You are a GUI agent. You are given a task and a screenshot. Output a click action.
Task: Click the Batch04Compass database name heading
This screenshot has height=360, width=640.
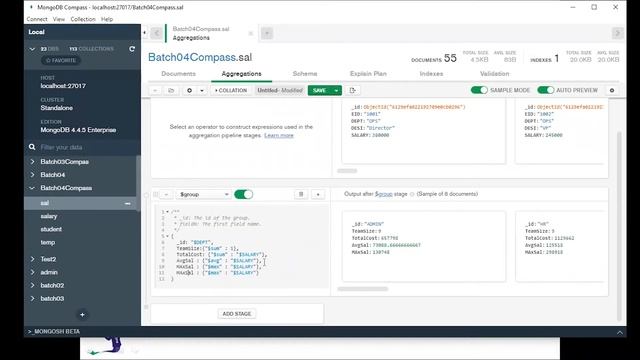coord(192,57)
